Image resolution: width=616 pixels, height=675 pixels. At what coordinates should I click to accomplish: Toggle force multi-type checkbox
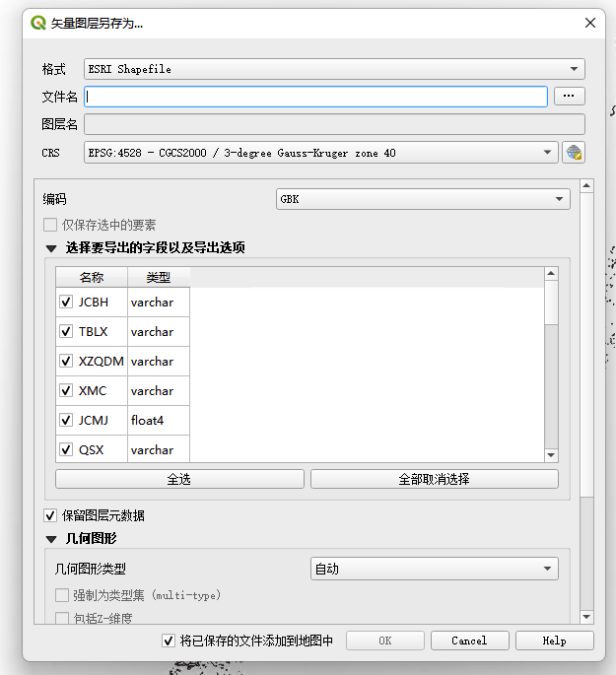click(x=62, y=595)
